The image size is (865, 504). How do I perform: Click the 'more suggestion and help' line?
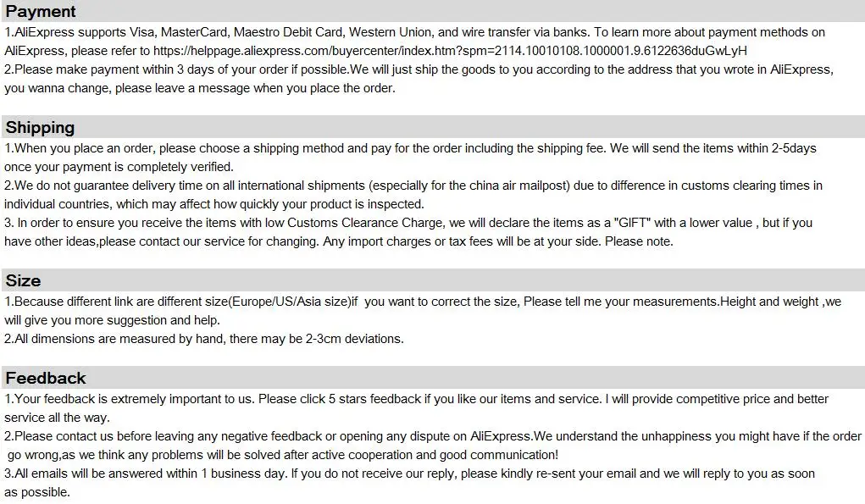tap(112, 320)
